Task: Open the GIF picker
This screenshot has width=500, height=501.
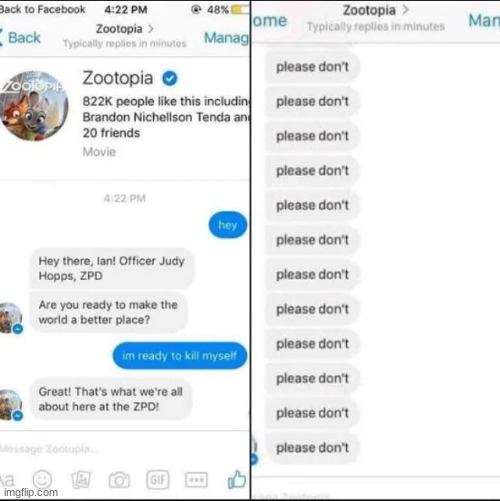Action: (x=158, y=480)
